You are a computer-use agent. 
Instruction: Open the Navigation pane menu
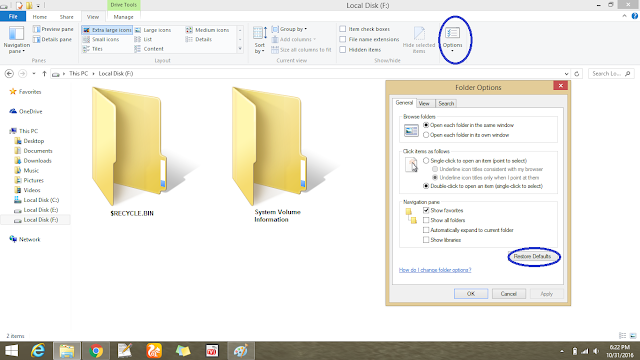click(16, 40)
